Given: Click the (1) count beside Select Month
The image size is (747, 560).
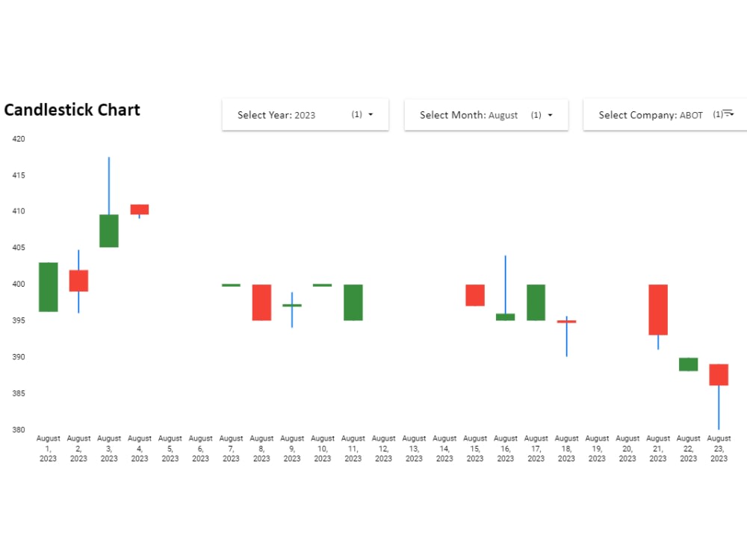Looking at the screenshot, I should pyautogui.click(x=536, y=114).
